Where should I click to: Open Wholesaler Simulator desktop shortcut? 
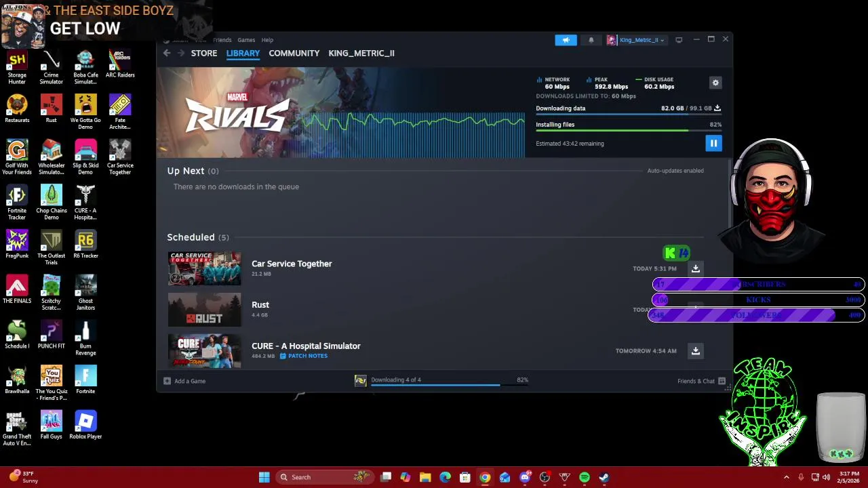pos(51,158)
